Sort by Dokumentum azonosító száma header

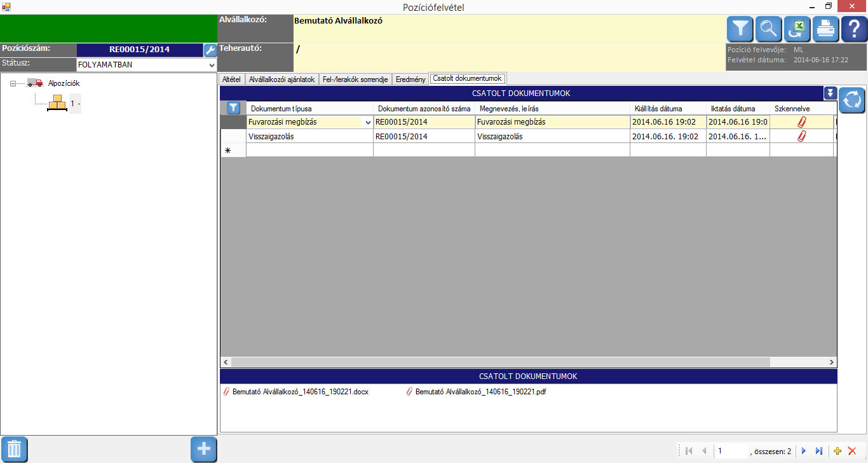tap(424, 109)
